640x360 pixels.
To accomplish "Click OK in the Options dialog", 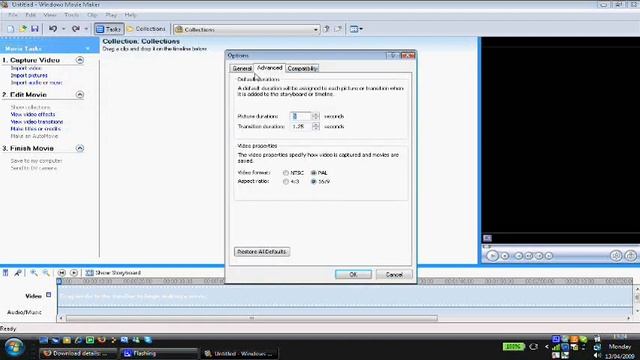I will coord(353,274).
